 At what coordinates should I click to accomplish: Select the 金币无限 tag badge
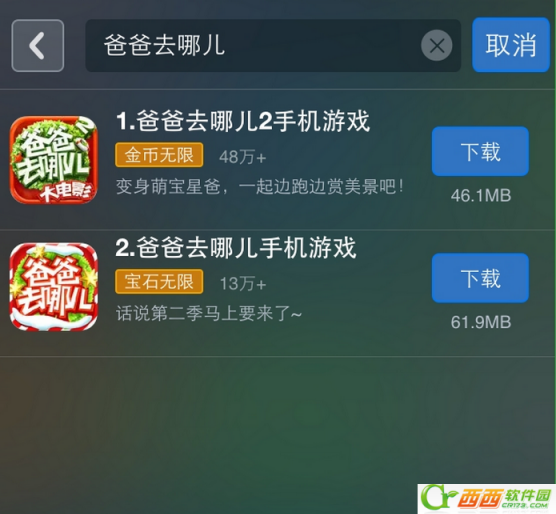159,155
